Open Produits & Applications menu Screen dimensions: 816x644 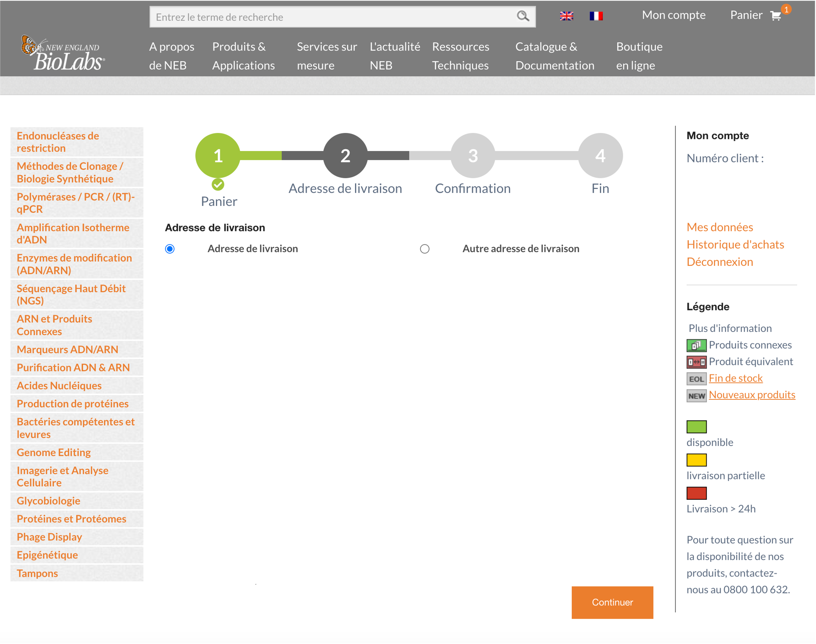coord(243,56)
